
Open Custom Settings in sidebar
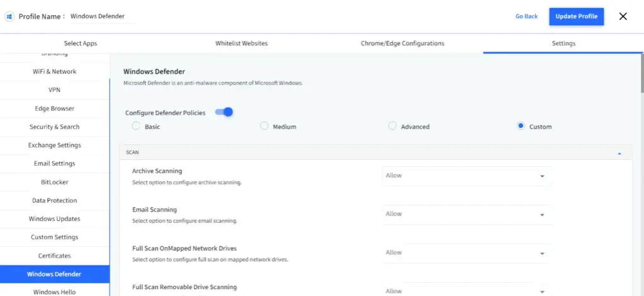click(55, 237)
